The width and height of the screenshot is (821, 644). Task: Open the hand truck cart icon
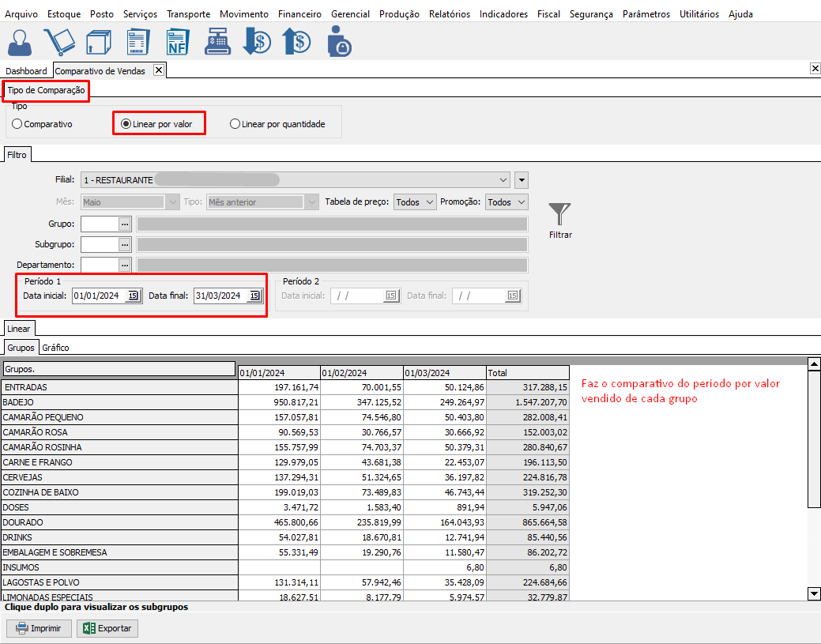59,41
